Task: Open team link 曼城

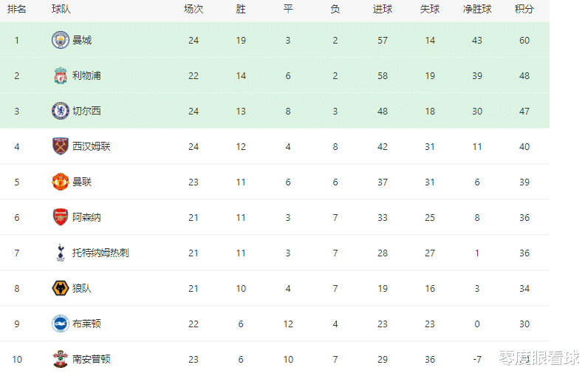Action: pos(82,40)
